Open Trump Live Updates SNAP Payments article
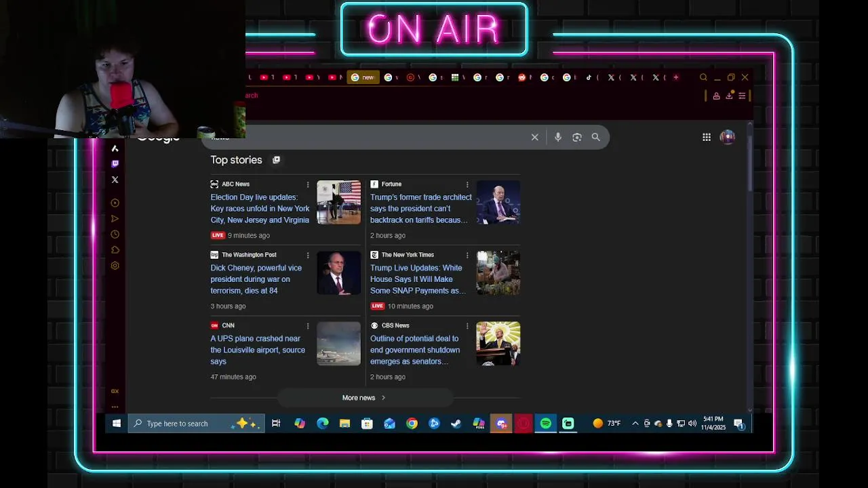 418,279
